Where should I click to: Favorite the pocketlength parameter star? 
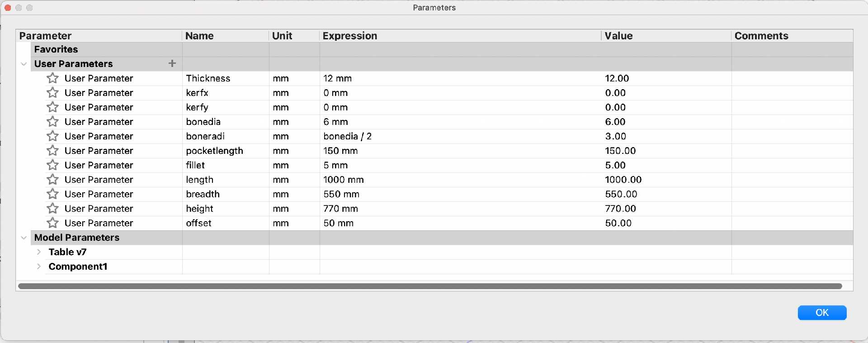pyautogui.click(x=52, y=151)
